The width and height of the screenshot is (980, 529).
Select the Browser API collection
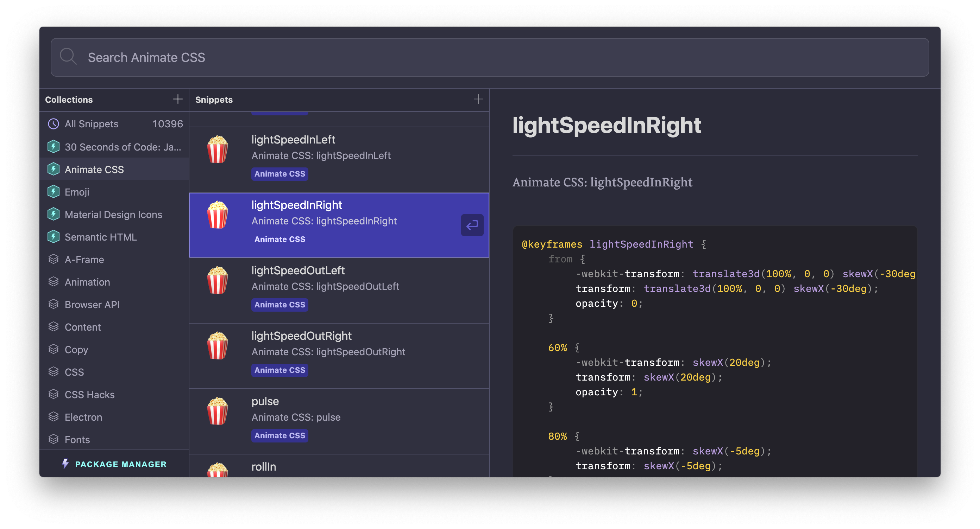(114, 304)
